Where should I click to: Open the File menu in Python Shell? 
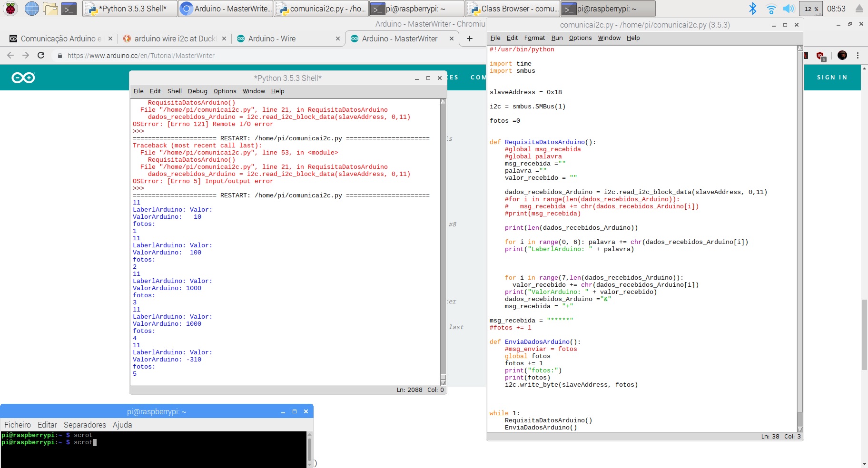click(x=138, y=91)
